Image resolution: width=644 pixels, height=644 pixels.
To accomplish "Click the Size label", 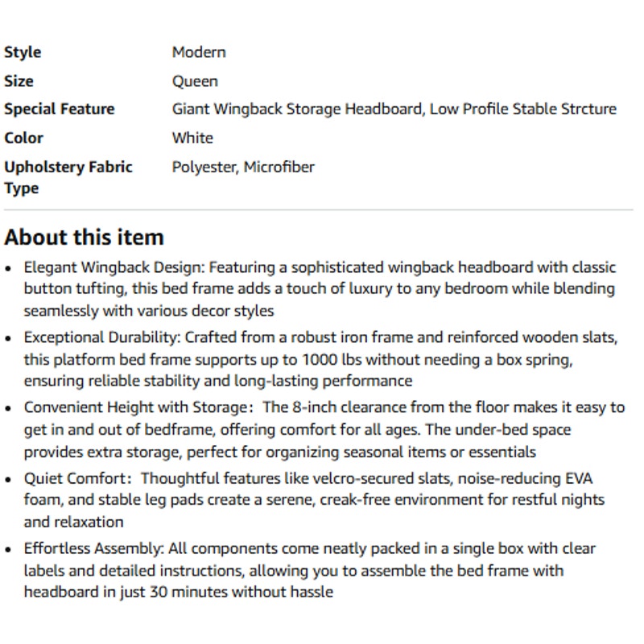I will tap(19, 81).
